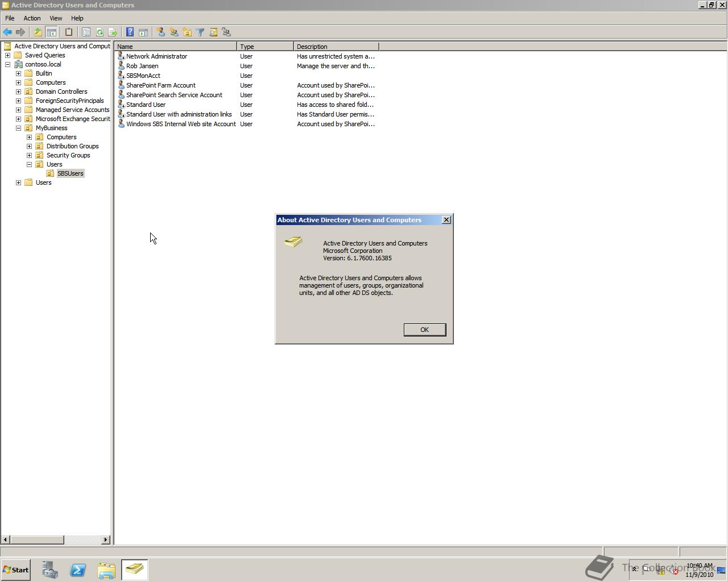
Task: Open Properties via toolbar icon
Action: [86, 32]
